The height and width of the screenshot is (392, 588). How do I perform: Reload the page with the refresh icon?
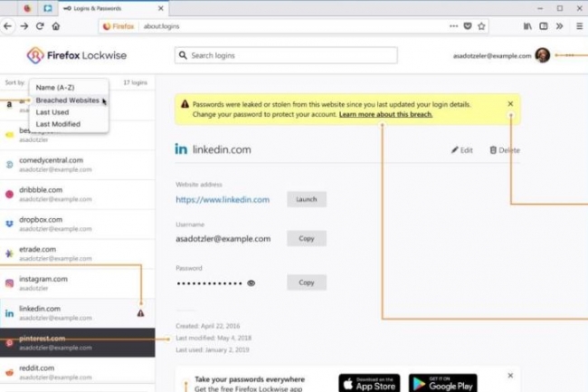40,26
